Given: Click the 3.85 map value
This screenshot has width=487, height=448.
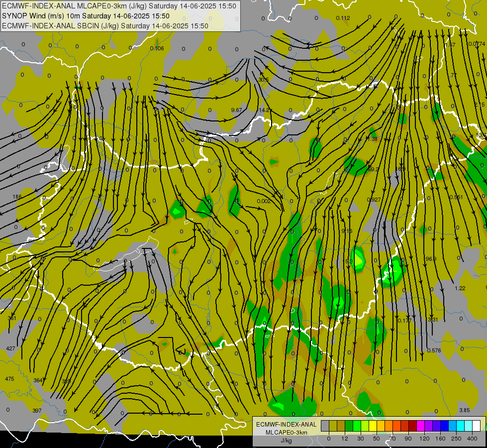Looking at the screenshot, I should pos(465,410).
